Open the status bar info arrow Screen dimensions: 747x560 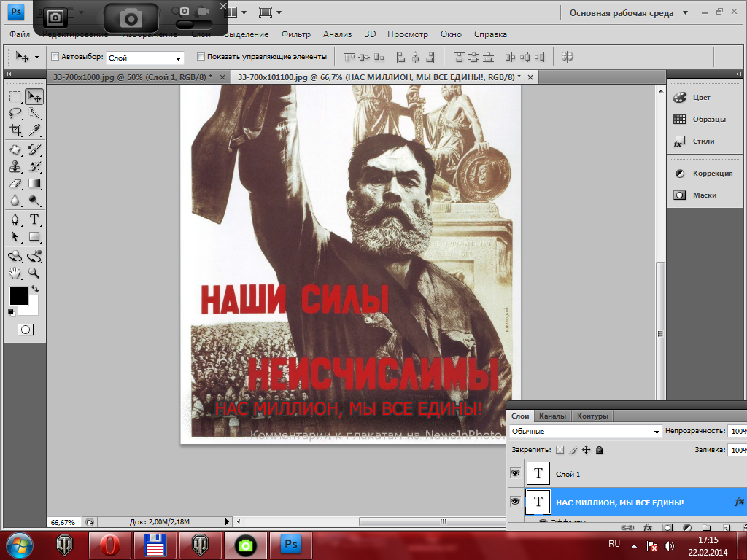click(x=227, y=522)
